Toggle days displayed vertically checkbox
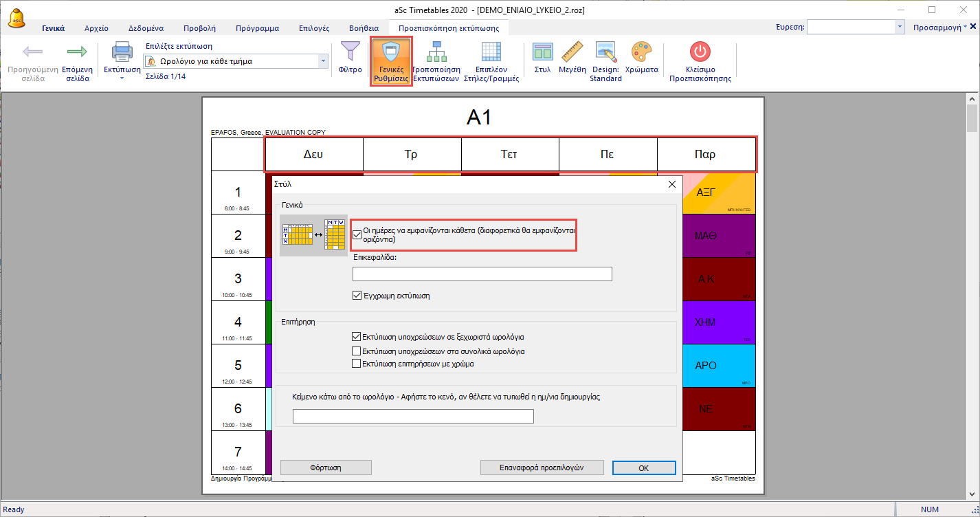 point(357,234)
